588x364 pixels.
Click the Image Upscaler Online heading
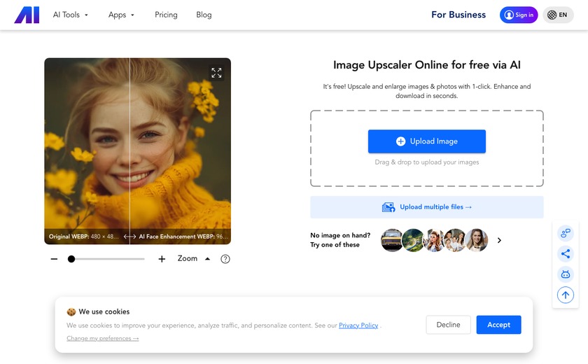coord(427,65)
